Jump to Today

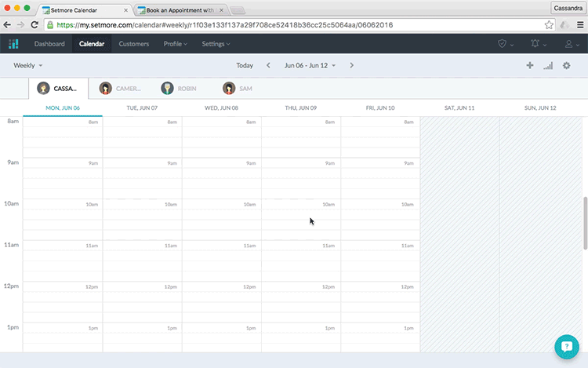(245, 65)
